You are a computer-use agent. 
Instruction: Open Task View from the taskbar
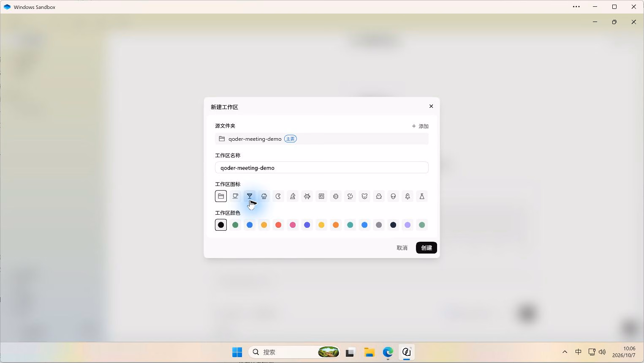(x=350, y=352)
